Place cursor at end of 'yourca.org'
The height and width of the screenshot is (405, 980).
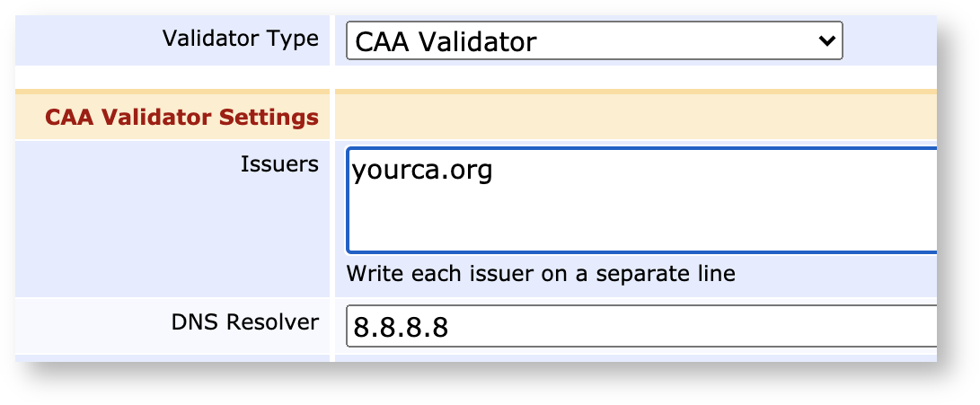click(x=494, y=171)
